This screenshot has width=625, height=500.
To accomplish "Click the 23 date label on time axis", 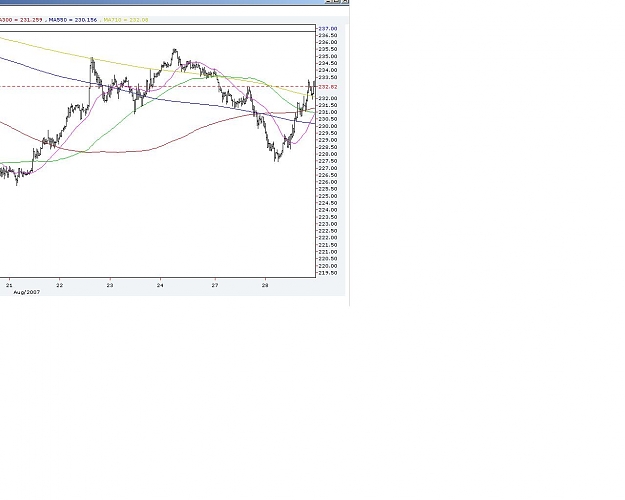I will (110, 285).
